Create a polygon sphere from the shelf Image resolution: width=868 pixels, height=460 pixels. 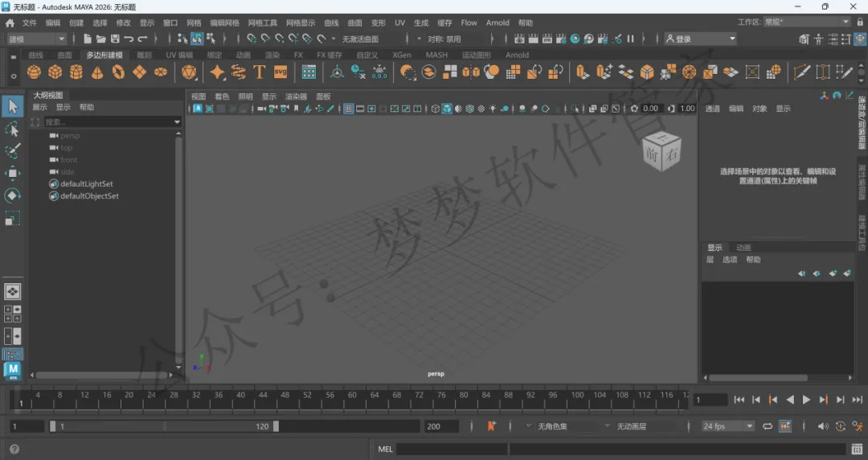35,72
